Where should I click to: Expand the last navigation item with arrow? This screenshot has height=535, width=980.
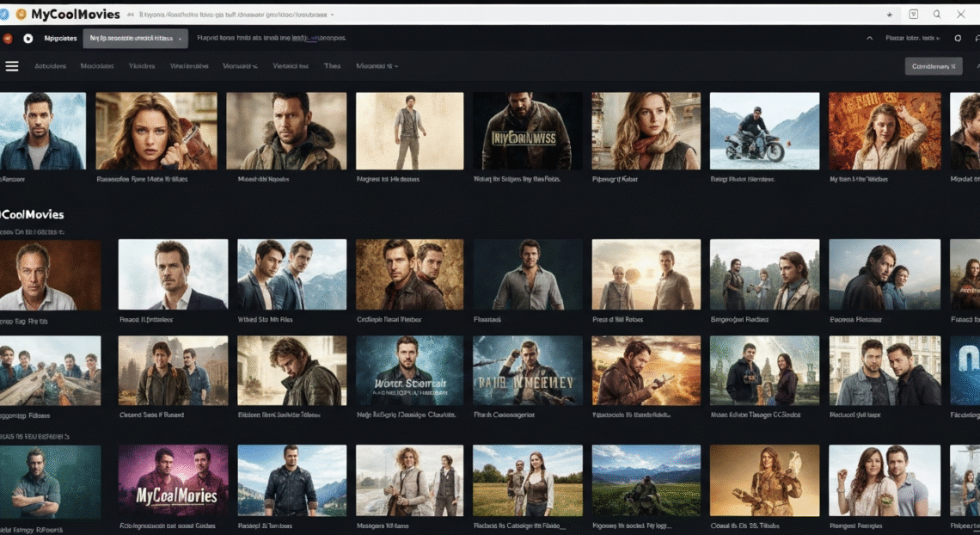pos(377,66)
